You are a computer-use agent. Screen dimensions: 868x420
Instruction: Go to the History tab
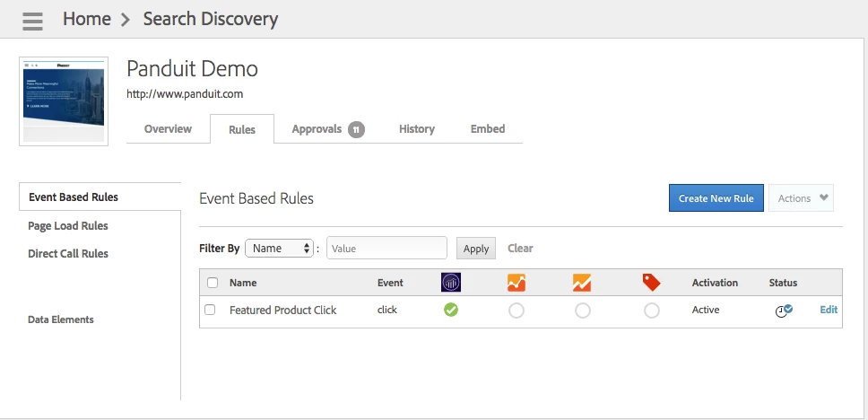pyautogui.click(x=416, y=129)
